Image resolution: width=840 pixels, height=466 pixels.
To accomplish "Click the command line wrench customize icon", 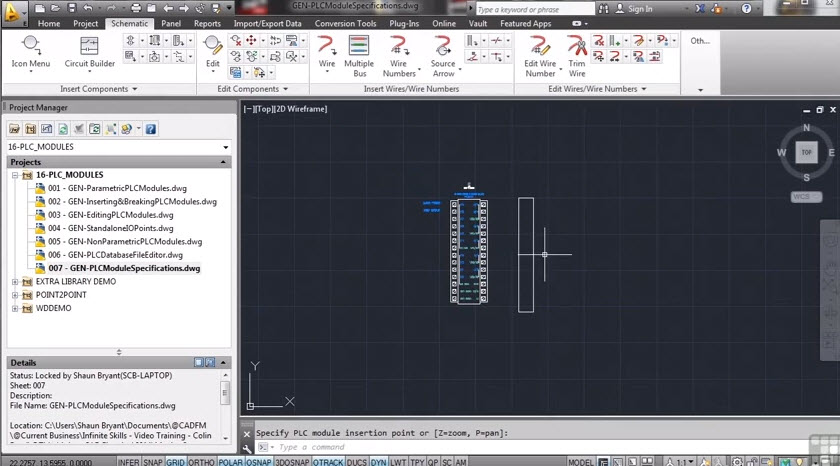I will tap(246, 448).
